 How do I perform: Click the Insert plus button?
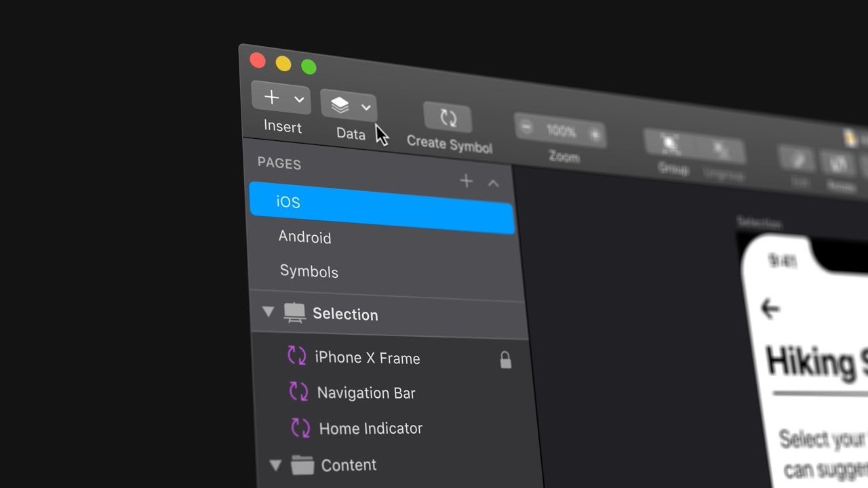pos(271,98)
